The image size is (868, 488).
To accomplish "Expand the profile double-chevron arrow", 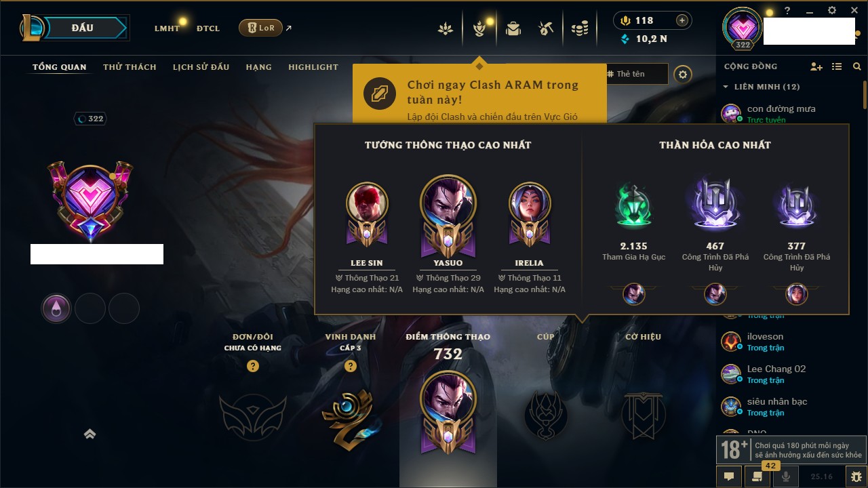I will 90,434.
